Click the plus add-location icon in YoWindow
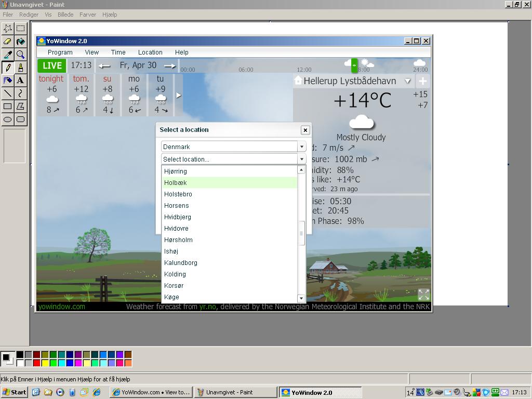 click(423, 81)
